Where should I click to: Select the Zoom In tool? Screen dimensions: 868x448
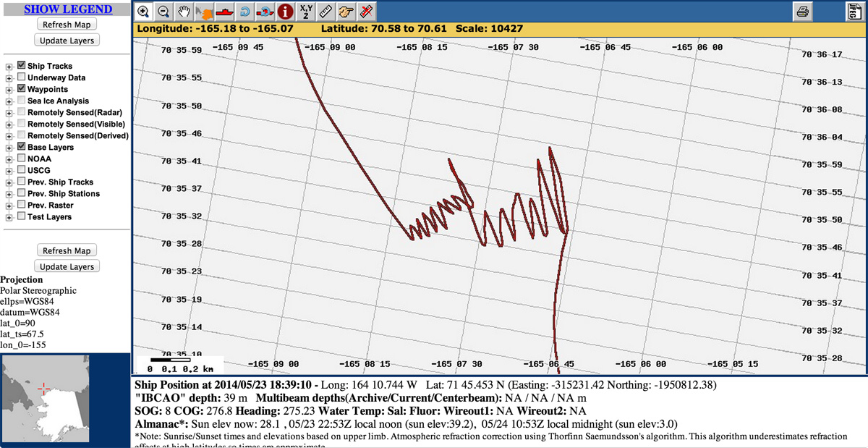tap(143, 12)
